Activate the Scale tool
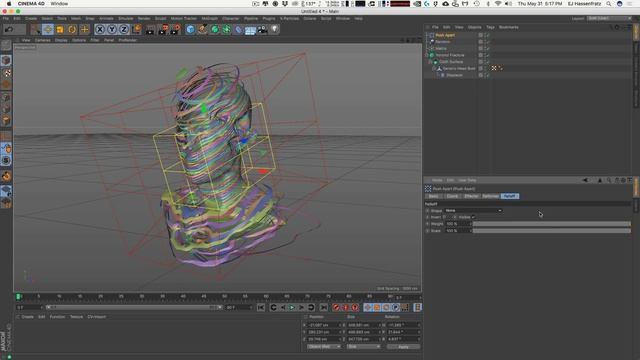This screenshot has width=640, height=360. pyautogui.click(x=60, y=29)
